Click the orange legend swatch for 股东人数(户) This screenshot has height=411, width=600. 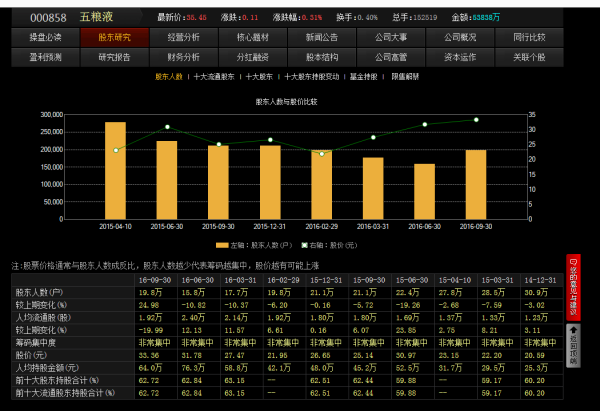(x=222, y=245)
